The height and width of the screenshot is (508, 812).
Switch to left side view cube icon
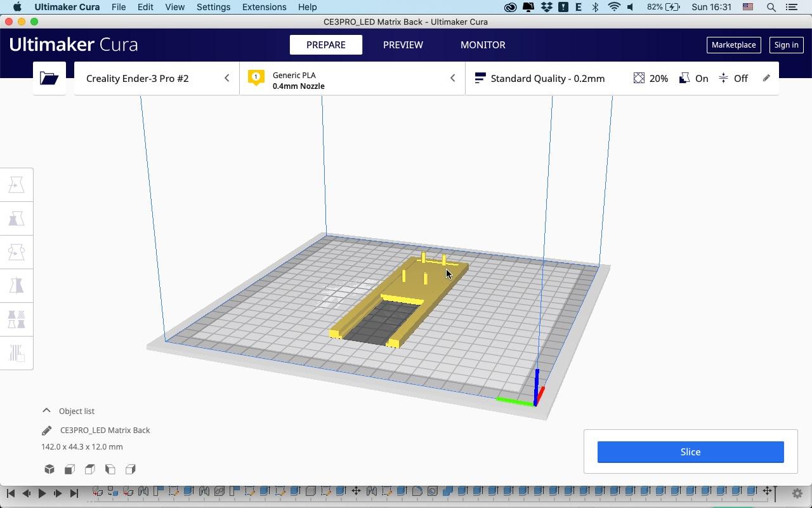[110, 469]
